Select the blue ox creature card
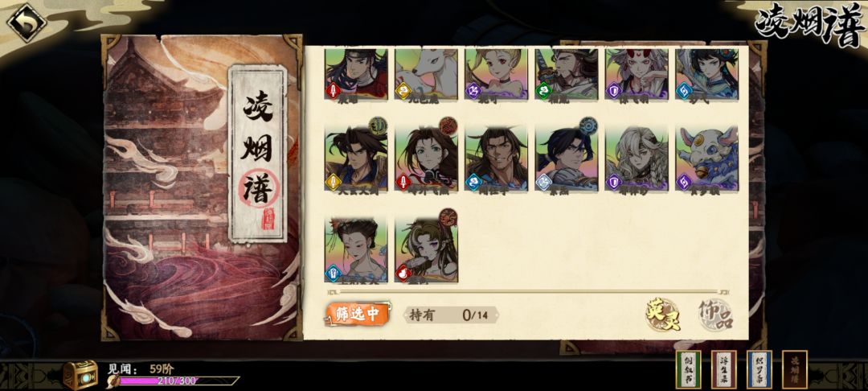This screenshot has width=868, height=391. (x=707, y=159)
